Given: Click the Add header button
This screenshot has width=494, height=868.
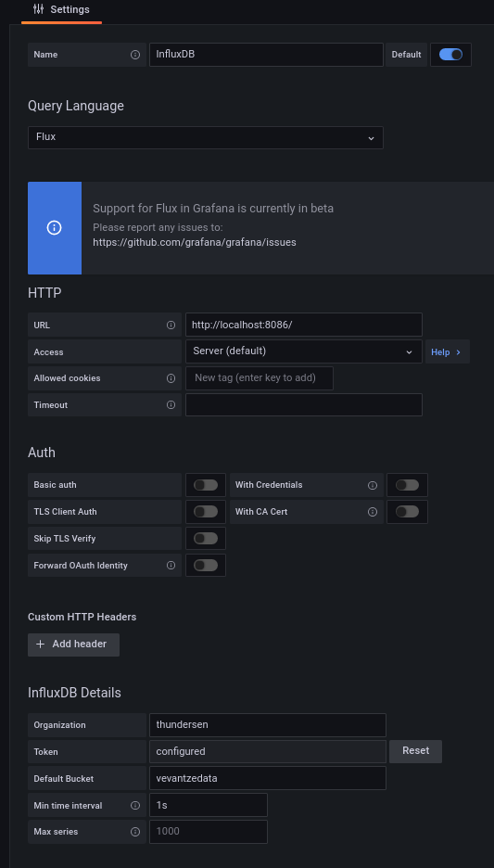Looking at the screenshot, I should (73, 645).
